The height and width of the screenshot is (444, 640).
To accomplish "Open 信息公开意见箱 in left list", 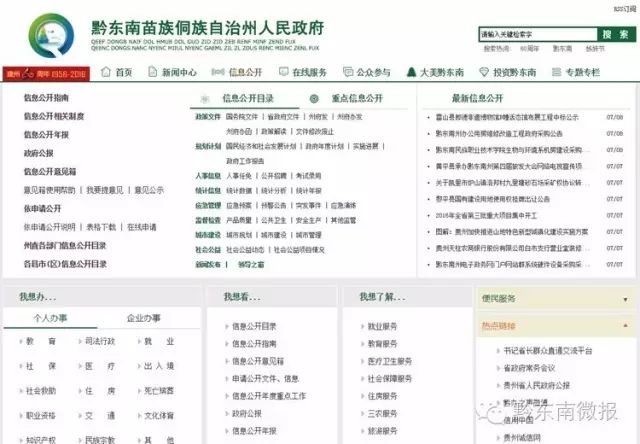I will click(x=50, y=171).
